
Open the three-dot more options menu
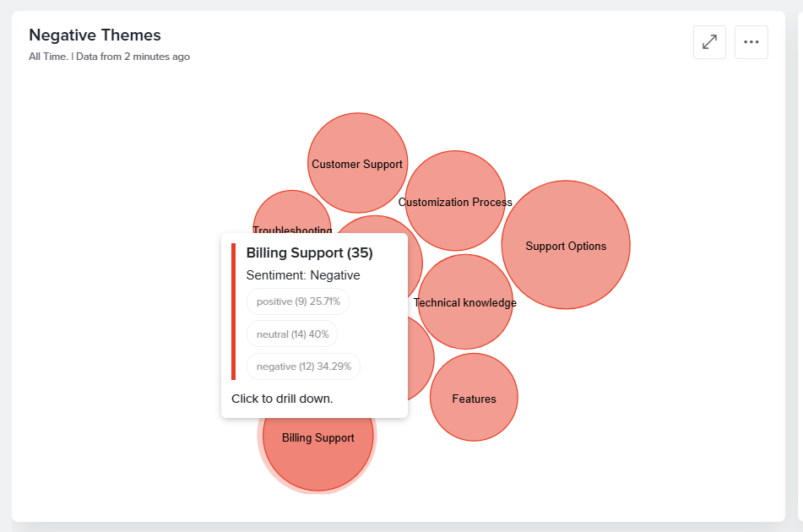pyautogui.click(x=751, y=42)
